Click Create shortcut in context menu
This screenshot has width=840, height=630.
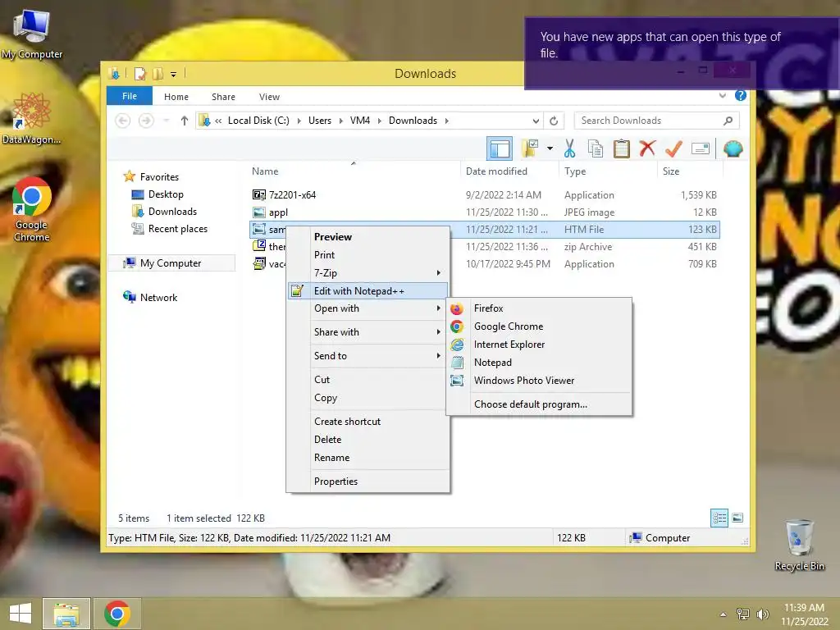tap(368, 422)
